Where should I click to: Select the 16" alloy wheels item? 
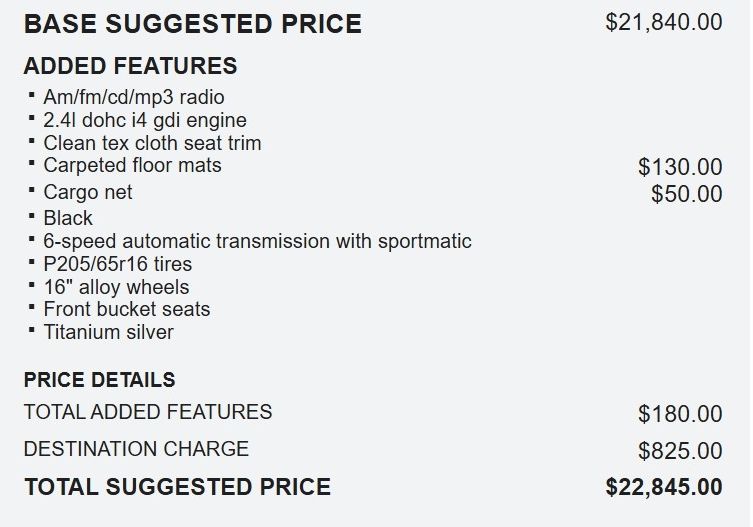(116, 287)
